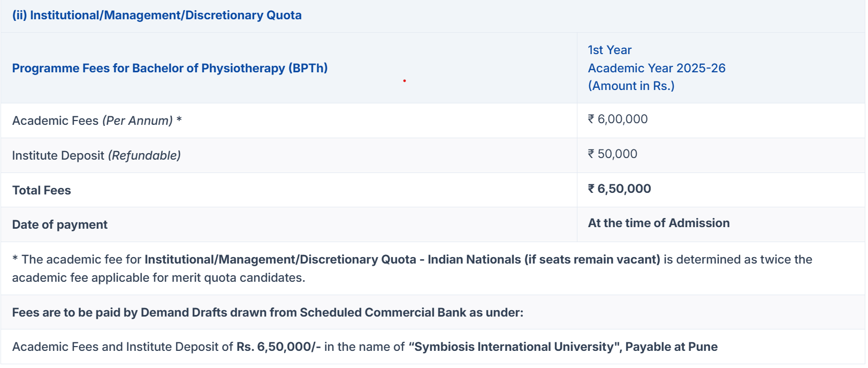Select the 'Academic Year 2025-26' header text
This screenshot has height=368, width=868.
(x=657, y=68)
